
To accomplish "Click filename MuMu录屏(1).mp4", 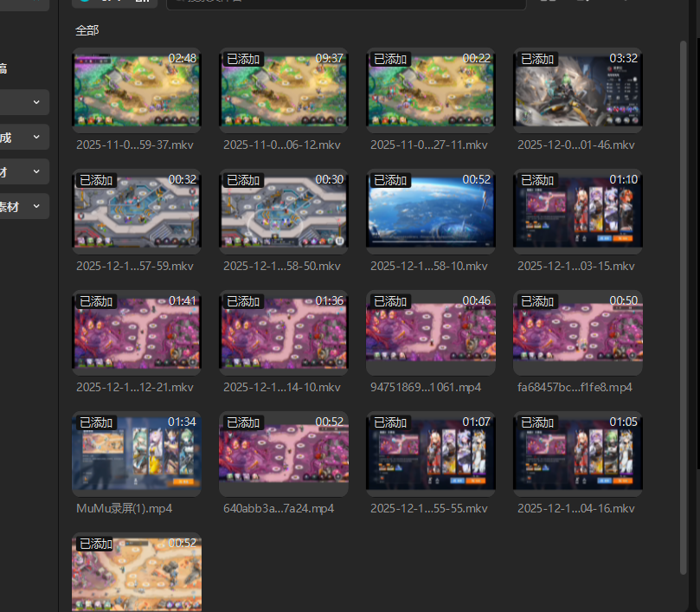I will pyautogui.click(x=124, y=508).
